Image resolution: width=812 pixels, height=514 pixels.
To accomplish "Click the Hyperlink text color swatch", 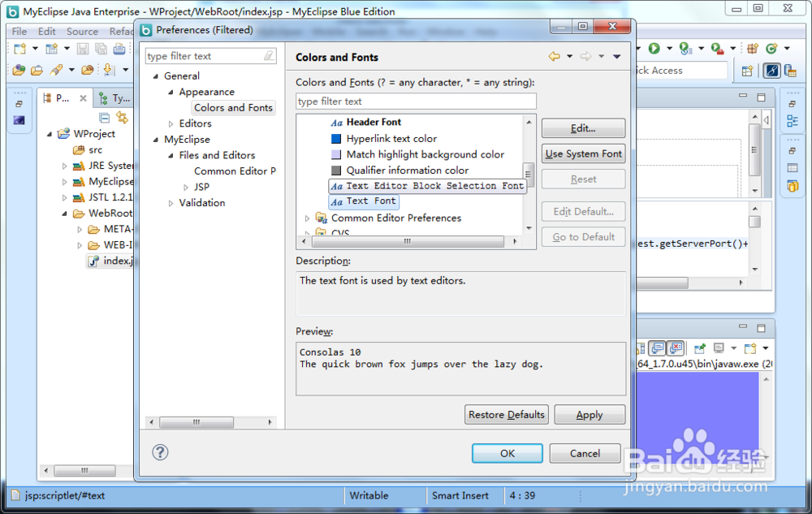I will (x=336, y=139).
